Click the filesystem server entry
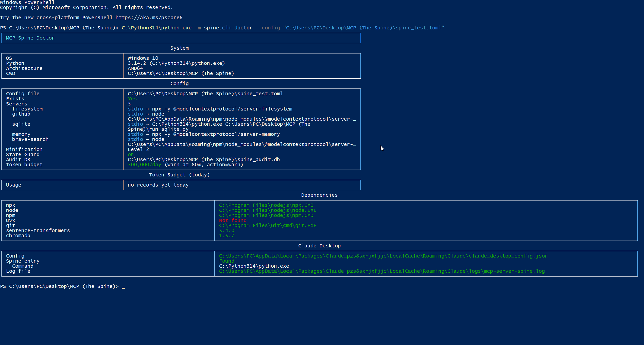The width and height of the screenshot is (644, 345). (x=27, y=109)
